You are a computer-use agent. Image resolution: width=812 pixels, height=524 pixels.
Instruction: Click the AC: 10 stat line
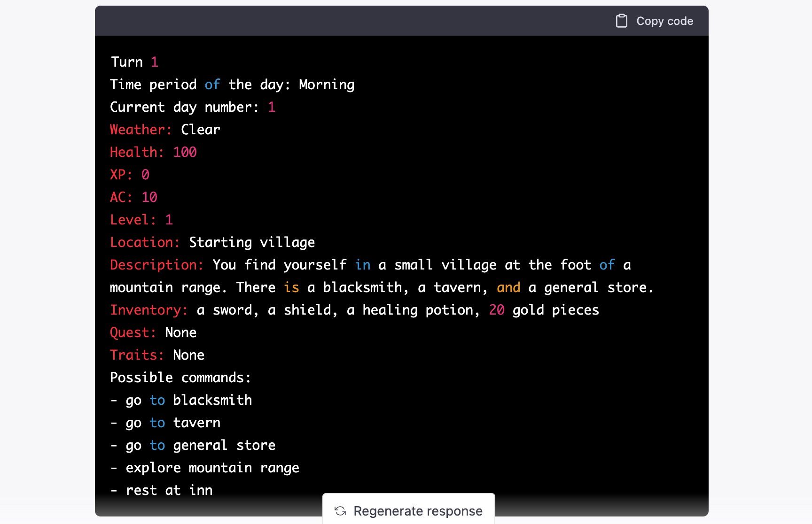[133, 197]
